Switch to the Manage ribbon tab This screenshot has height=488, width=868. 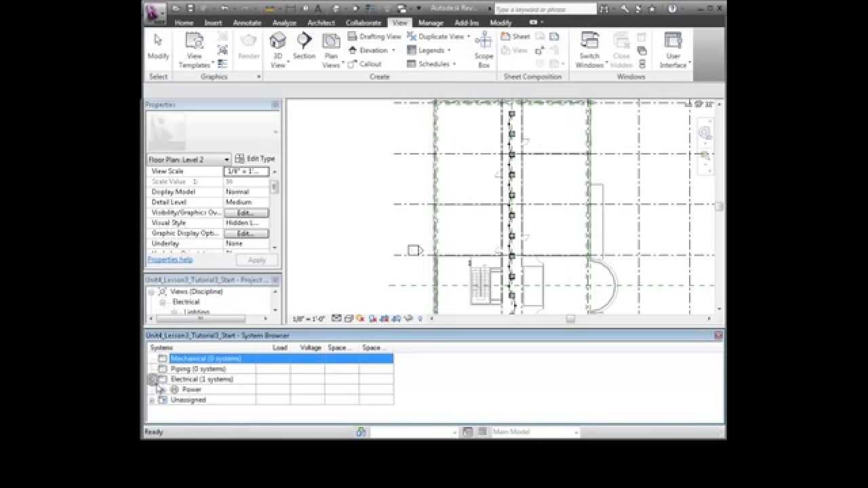tap(431, 22)
